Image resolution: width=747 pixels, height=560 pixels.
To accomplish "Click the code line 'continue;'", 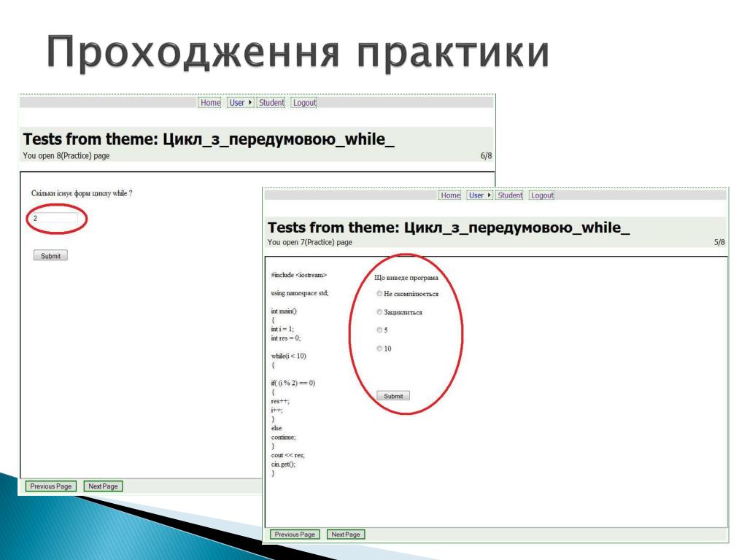I will (284, 437).
